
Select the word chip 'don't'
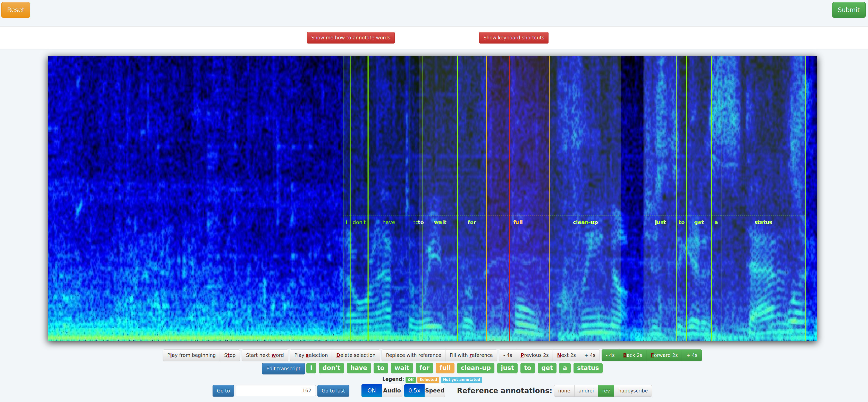pos(331,368)
